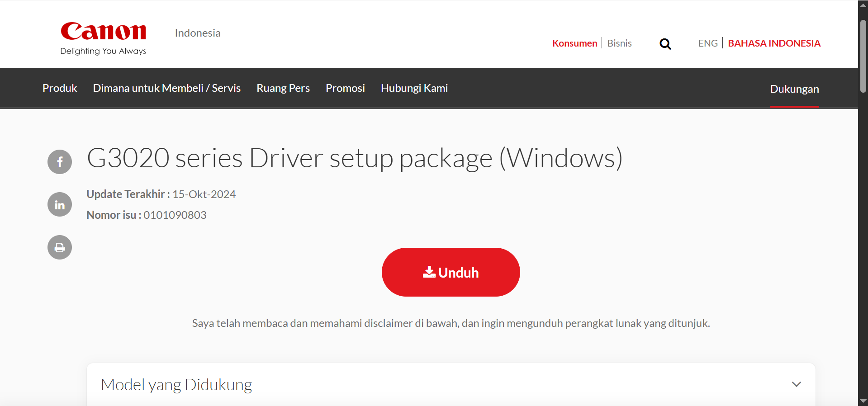
Task: Share page via Facebook icon
Action: pos(60,162)
